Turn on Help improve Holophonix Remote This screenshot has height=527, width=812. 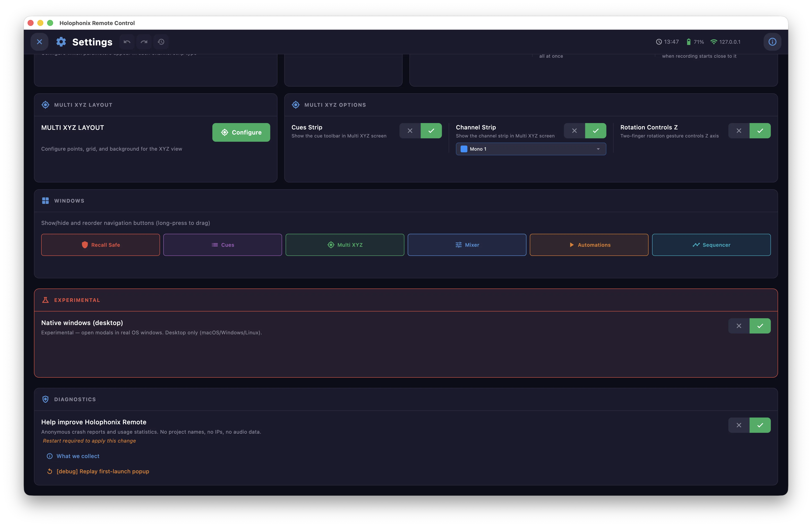coord(760,425)
